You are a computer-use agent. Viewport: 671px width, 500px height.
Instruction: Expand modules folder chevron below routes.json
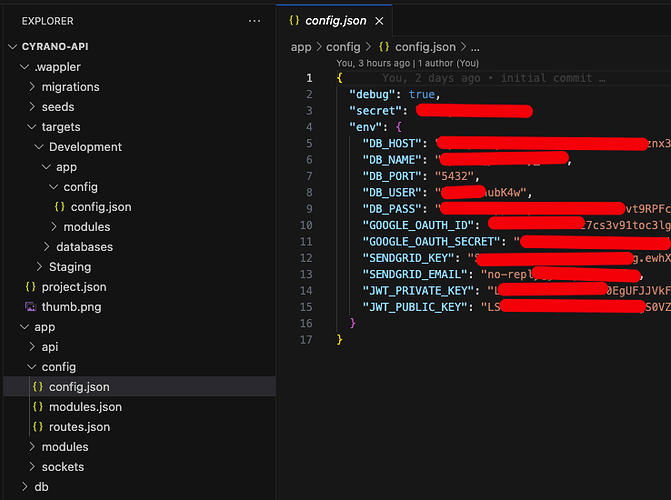point(32,447)
